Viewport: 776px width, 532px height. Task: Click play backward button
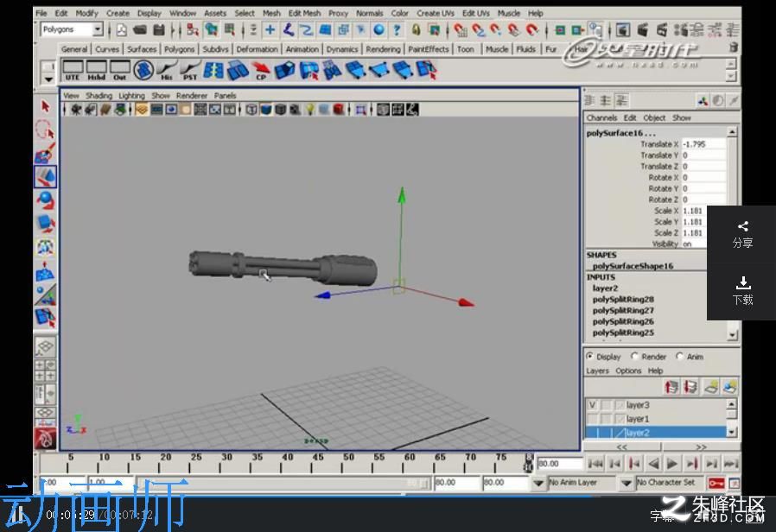tap(653, 464)
